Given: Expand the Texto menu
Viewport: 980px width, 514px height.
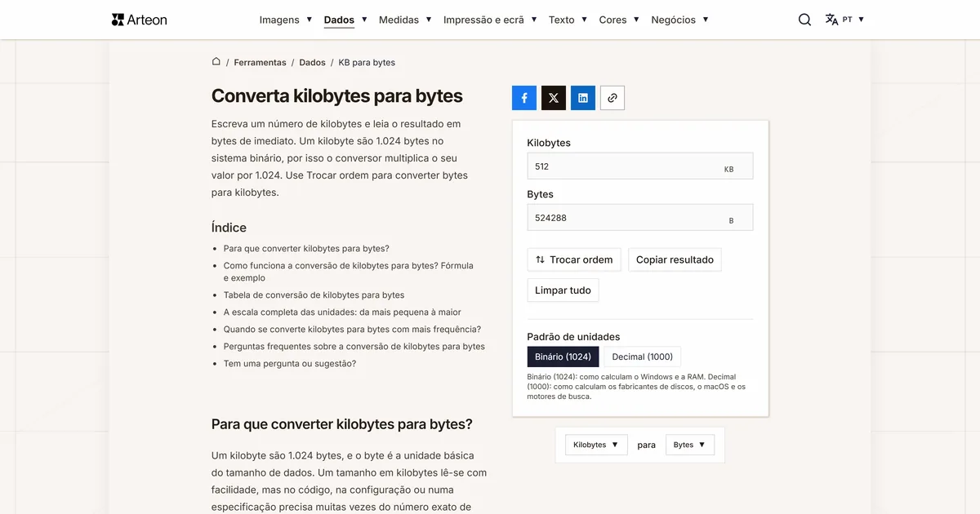Looking at the screenshot, I should tap(568, 20).
